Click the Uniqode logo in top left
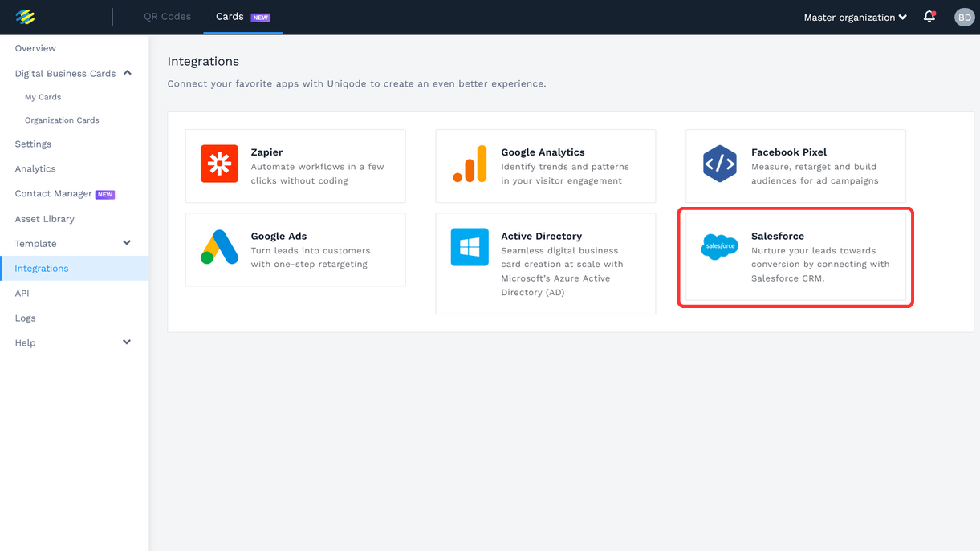Screen dimensions: 980x551 point(25,16)
